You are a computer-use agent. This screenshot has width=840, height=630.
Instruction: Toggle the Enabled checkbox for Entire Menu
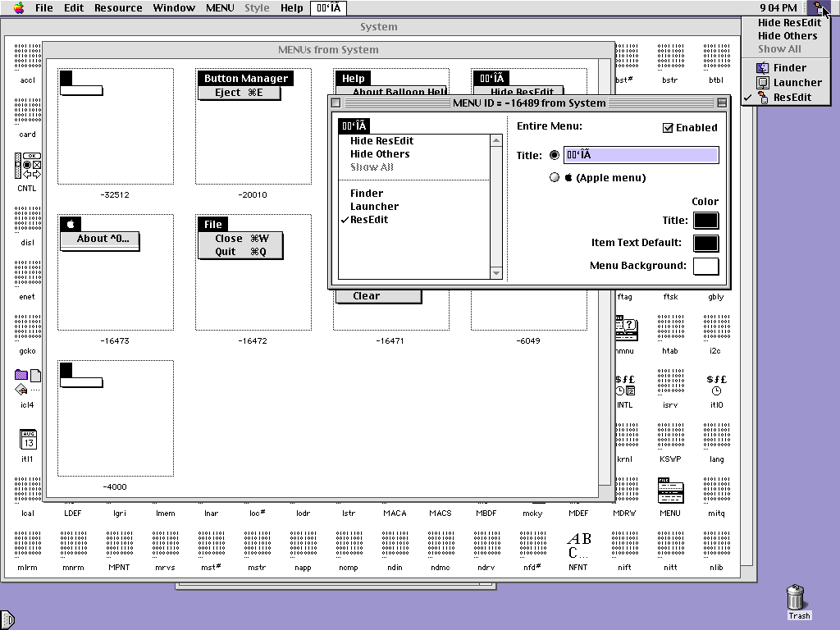pyautogui.click(x=668, y=127)
